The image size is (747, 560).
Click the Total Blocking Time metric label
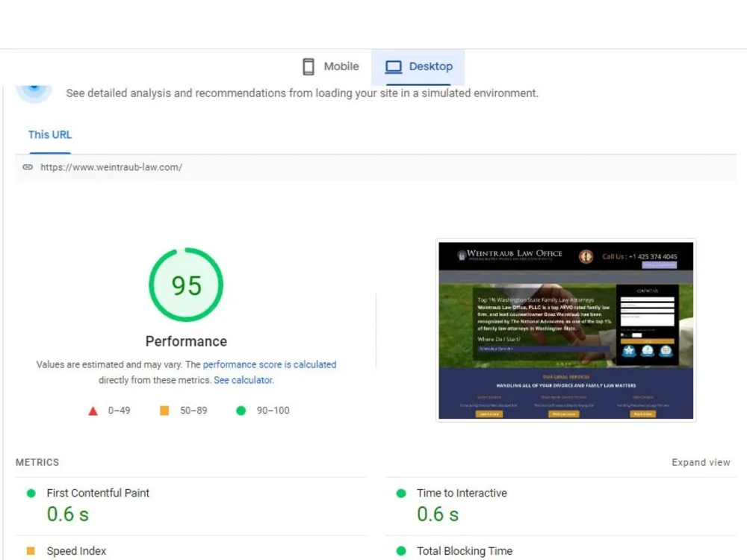[465, 551]
